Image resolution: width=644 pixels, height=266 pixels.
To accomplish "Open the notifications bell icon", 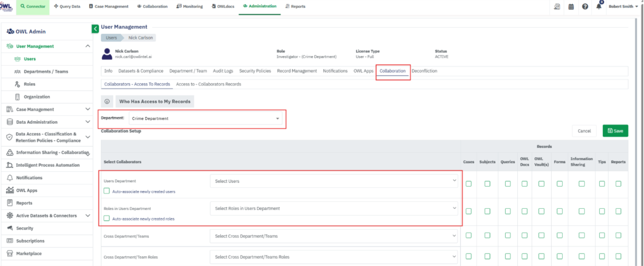I will (x=598, y=7).
